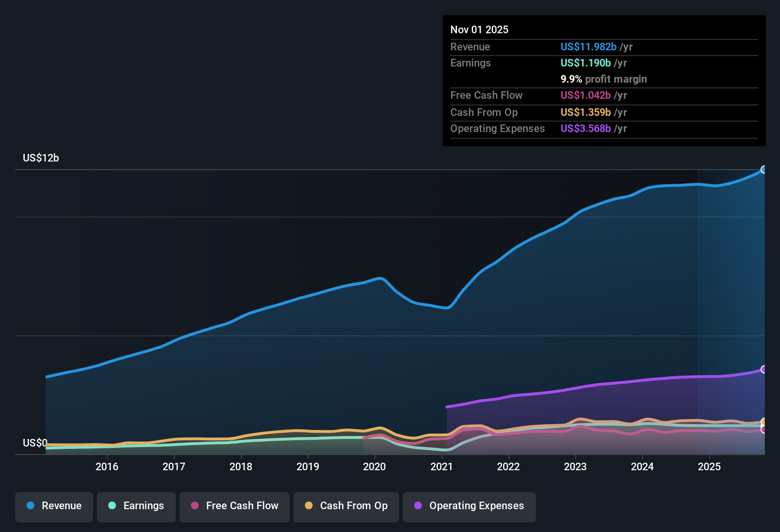Click the Cash From Op legend pill
This screenshot has width=780, height=532.
tap(346, 506)
